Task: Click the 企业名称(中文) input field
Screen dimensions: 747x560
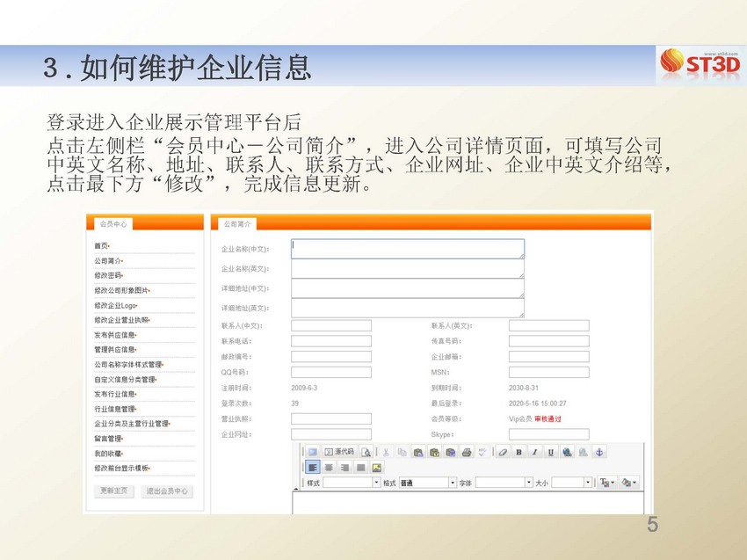Action: pos(407,249)
